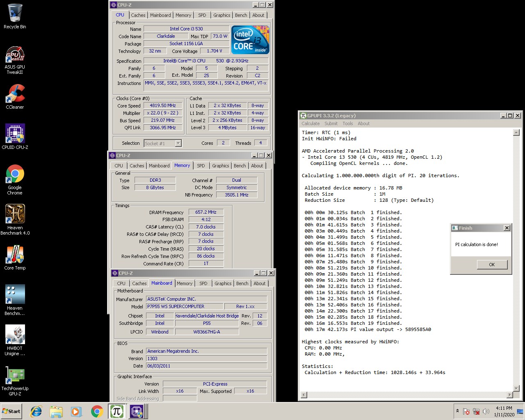The height and width of the screenshot is (420, 525).
Task: Click the BIOS date 06/03/2011 field
Action: point(207,366)
